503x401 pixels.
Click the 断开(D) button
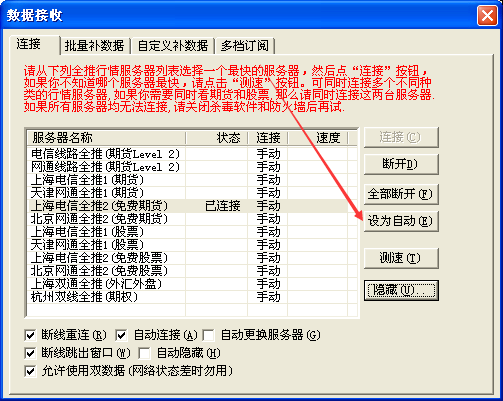[401, 164]
